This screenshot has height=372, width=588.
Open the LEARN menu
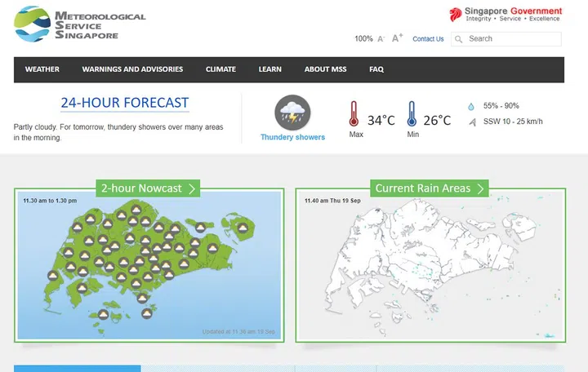pyautogui.click(x=270, y=69)
